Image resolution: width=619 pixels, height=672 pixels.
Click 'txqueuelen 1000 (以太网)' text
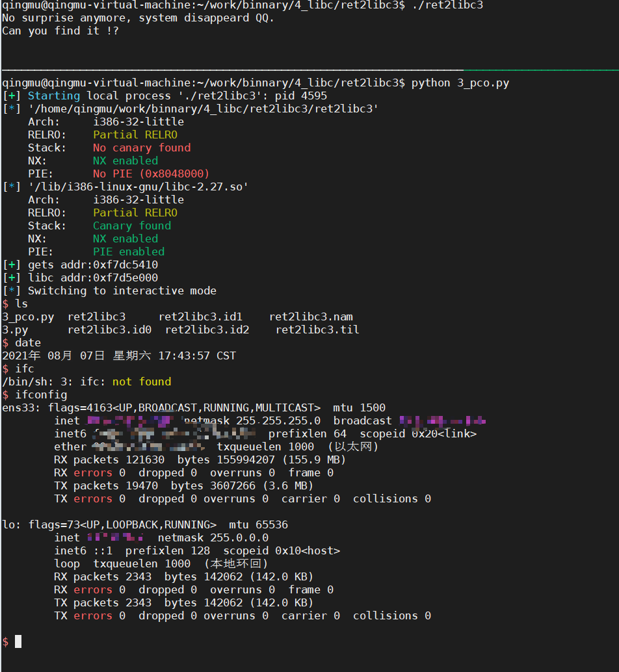click(x=298, y=446)
